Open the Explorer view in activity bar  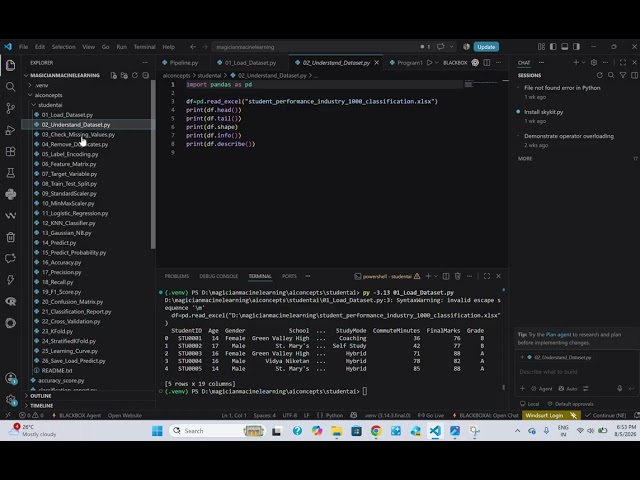11,65
